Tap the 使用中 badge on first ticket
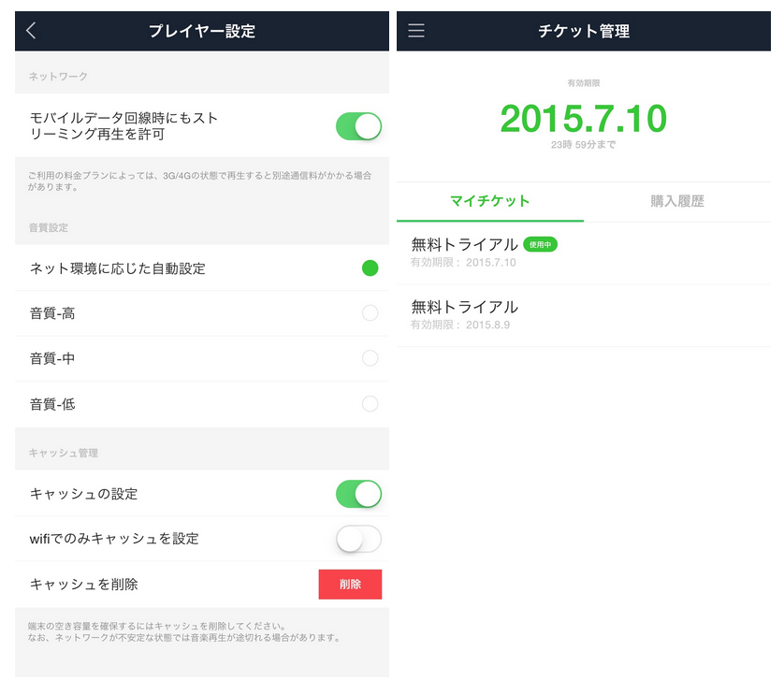Viewport: 784px width, 694px height. point(540,244)
